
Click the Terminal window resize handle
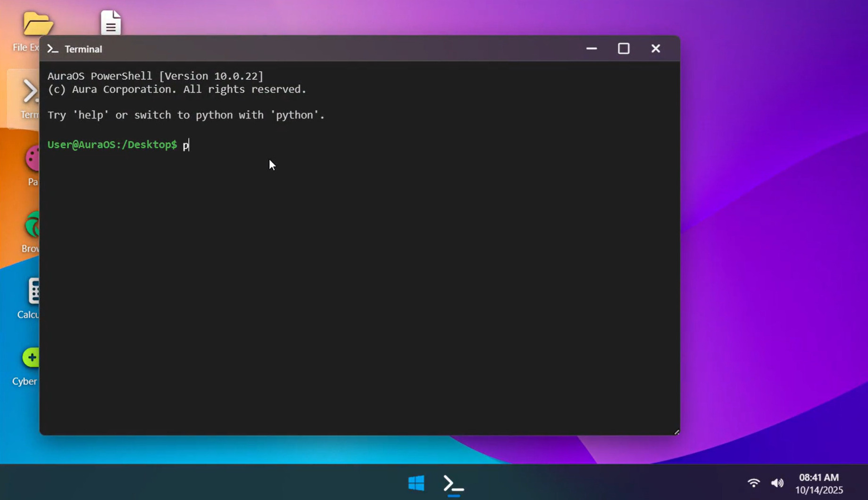click(676, 432)
